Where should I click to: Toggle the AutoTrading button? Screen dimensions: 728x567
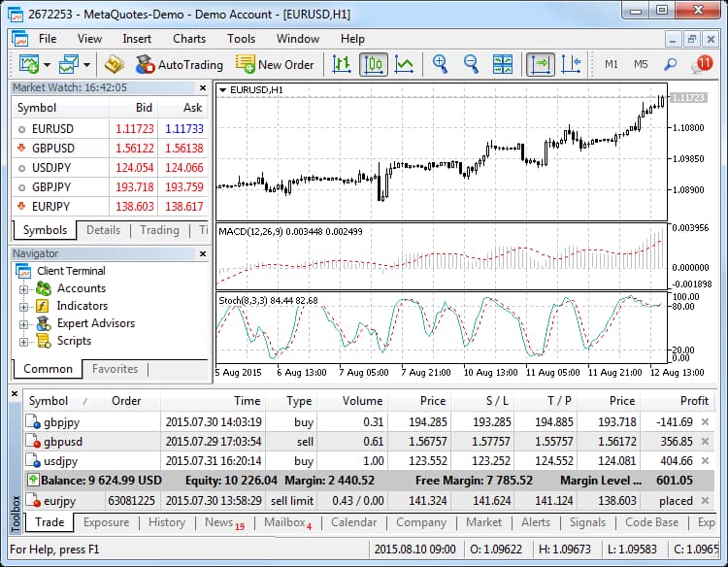pyautogui.click(x=180, y=65)
